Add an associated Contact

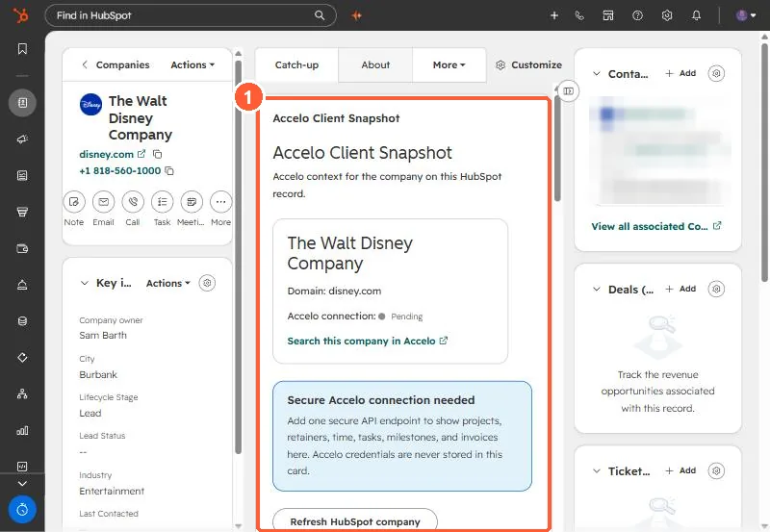click(680, 73)
